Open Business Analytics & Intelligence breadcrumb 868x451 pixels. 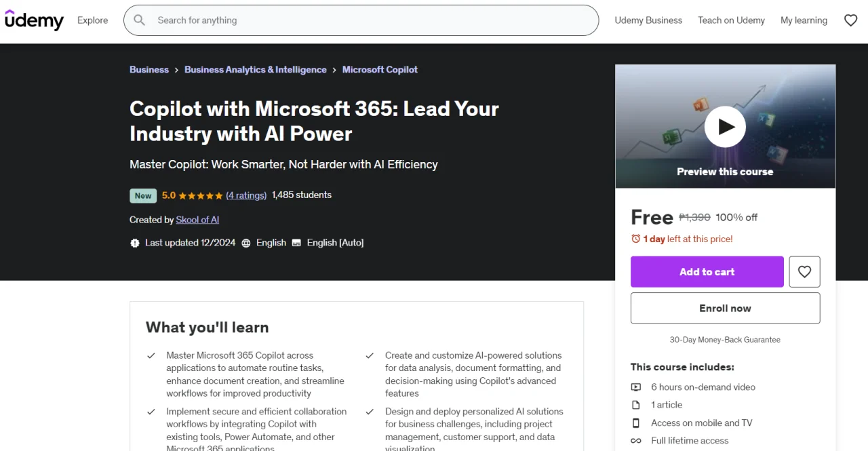click(x=256, y=70)
